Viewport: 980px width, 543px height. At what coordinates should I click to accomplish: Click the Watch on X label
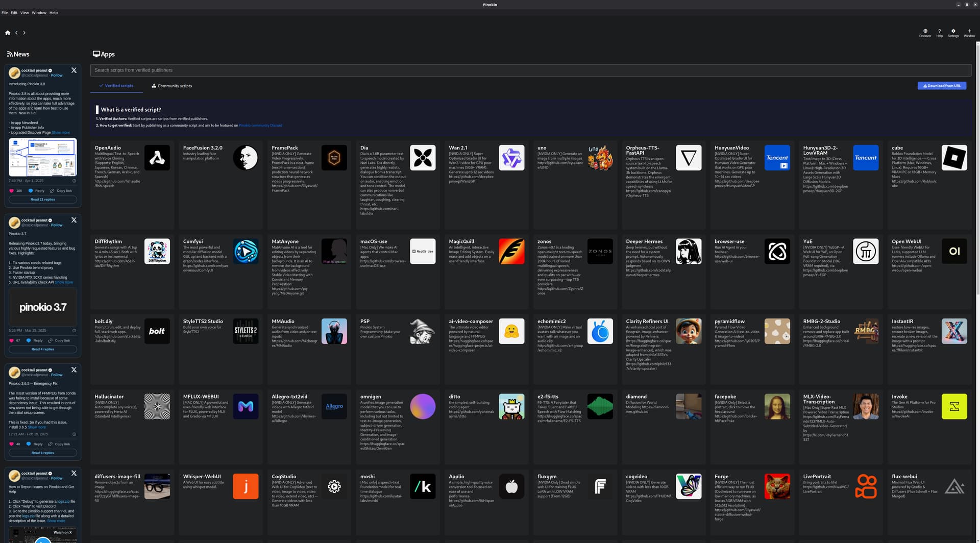(x=63, y=532)
